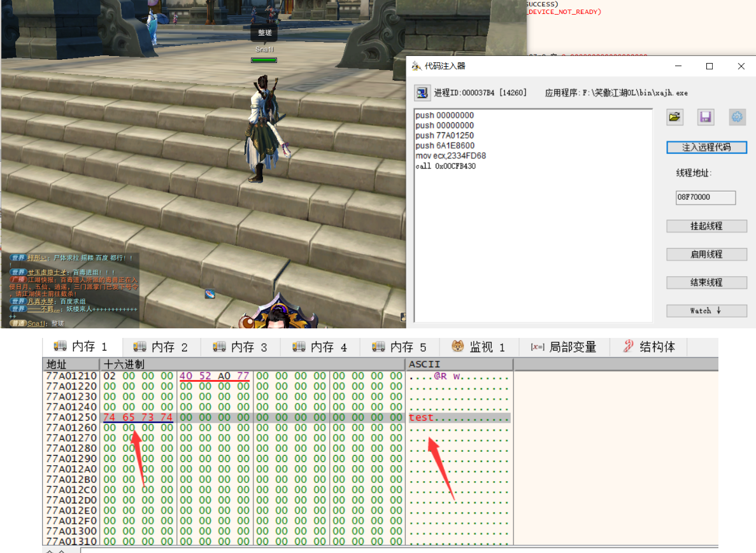Open the settings gear icon

point(737,117)
